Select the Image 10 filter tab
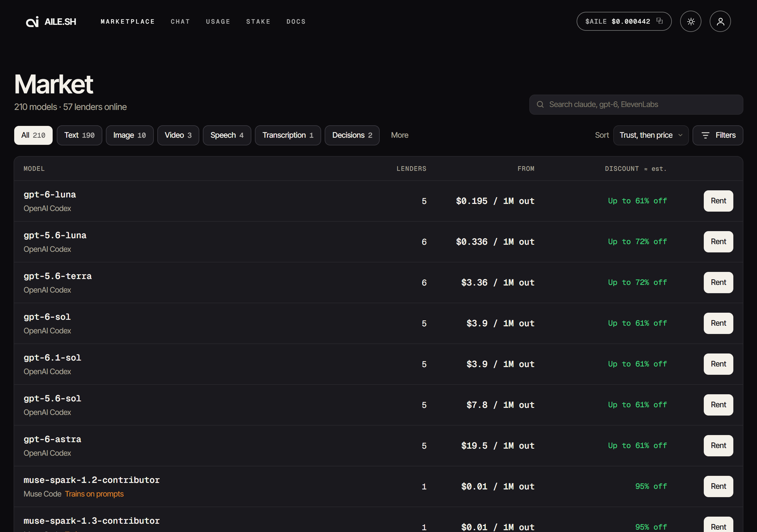757x532 pixels. [130, 135]
